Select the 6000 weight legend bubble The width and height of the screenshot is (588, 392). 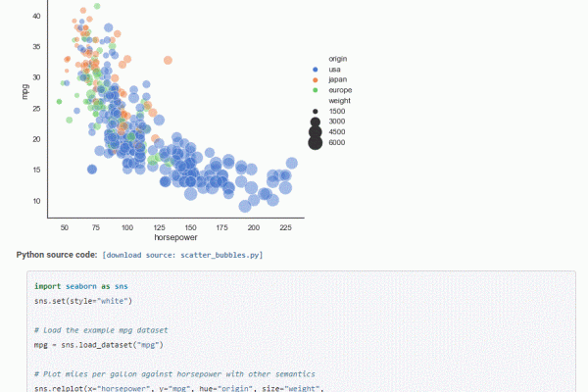315,143
